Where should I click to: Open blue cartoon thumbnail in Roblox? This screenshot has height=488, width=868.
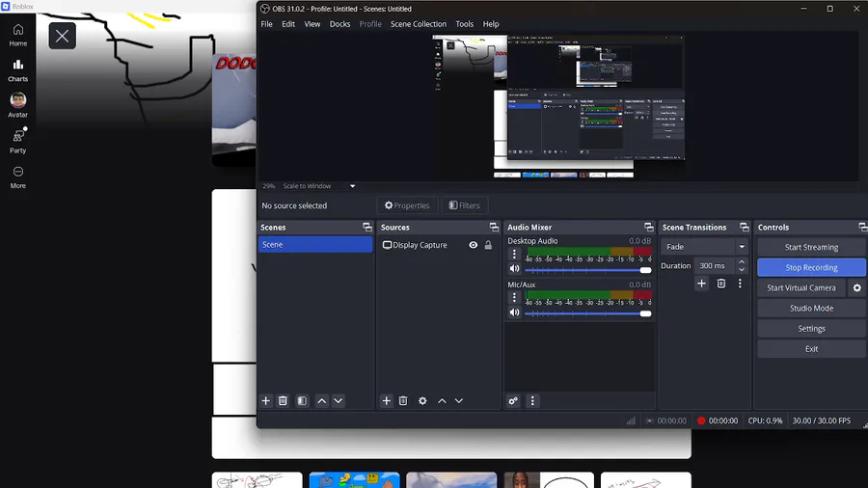pyautogui.click(x=354, y=479)
